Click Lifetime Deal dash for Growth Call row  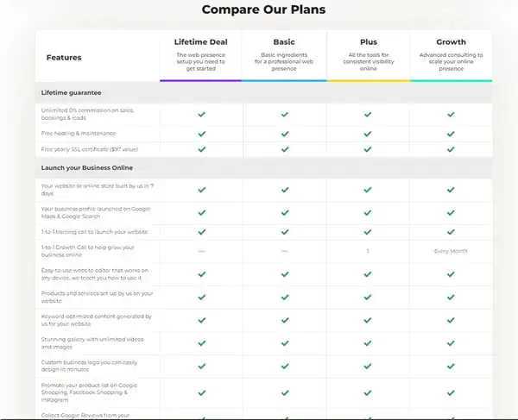click(x=201, y=251)
